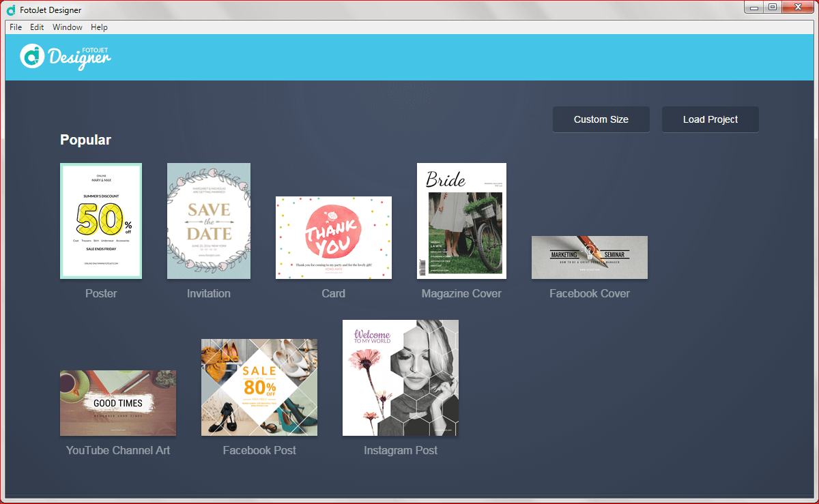819x504 pixels.
Task: Click the Magazine Cover text label
Action: tap(461, 294)
